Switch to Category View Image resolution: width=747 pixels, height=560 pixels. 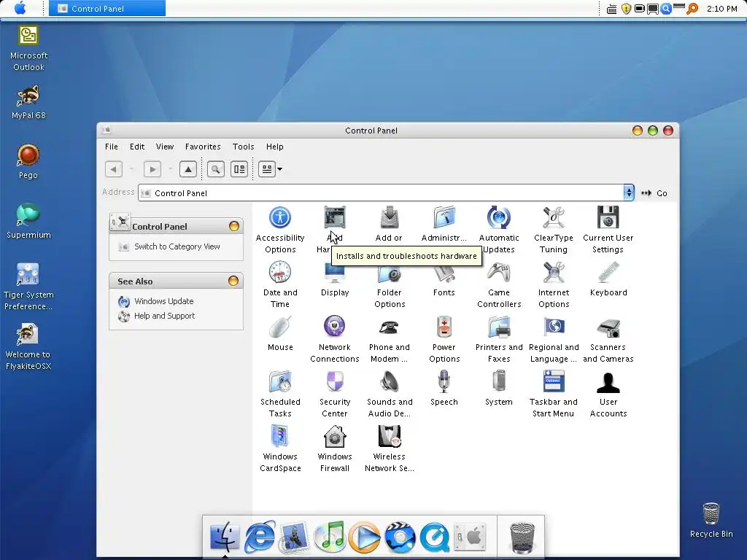pyautogui.click(x=177, y=246)
